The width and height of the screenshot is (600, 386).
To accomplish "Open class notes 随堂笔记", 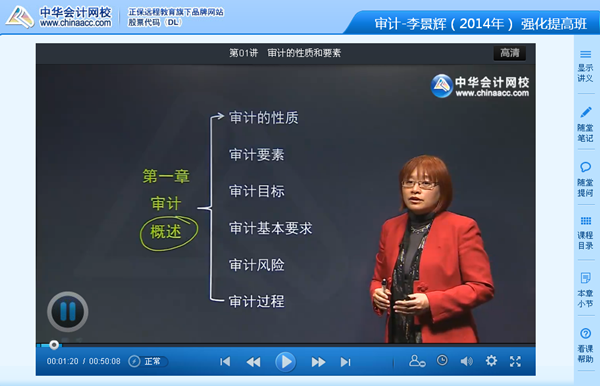I will pyautogui.click(x=585, y=125).
